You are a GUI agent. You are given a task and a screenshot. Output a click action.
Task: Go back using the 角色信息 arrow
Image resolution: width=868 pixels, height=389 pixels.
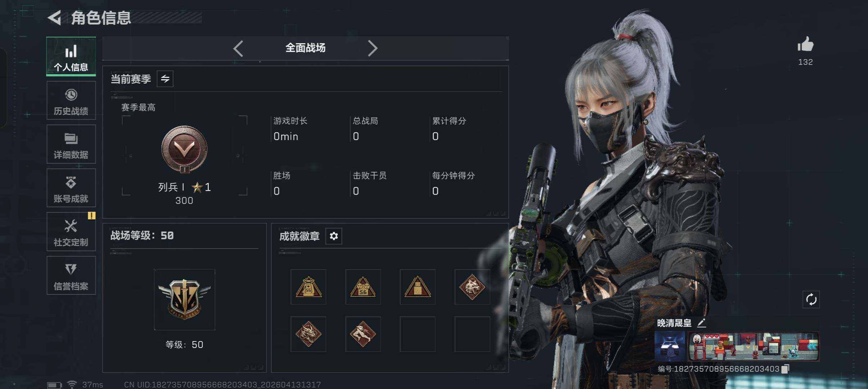pos(55,18)
